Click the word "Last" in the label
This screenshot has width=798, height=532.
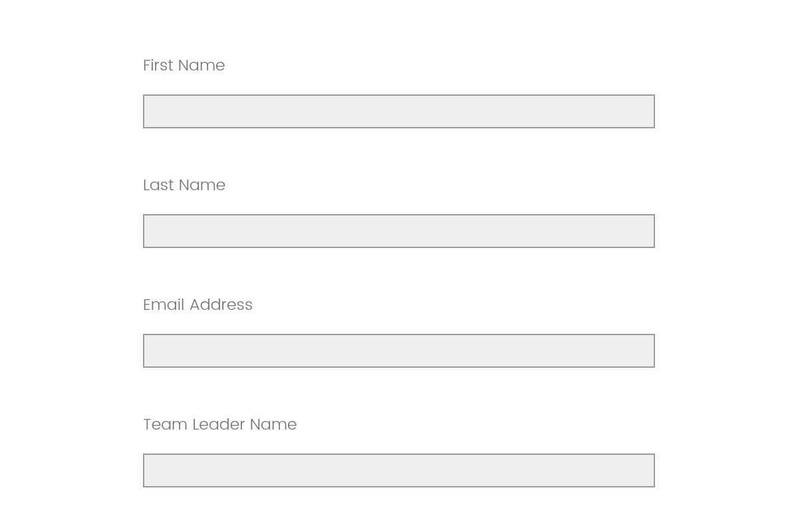(x=158, y=185)
